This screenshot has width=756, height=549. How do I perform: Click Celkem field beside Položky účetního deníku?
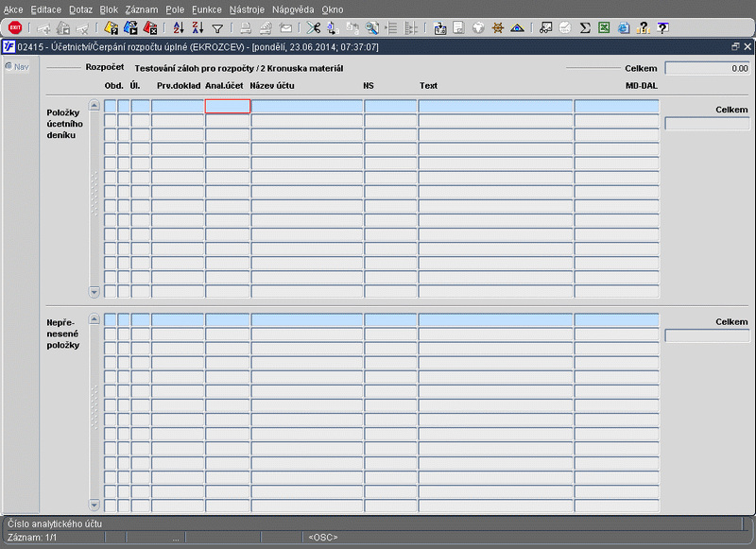coord(707,124)
